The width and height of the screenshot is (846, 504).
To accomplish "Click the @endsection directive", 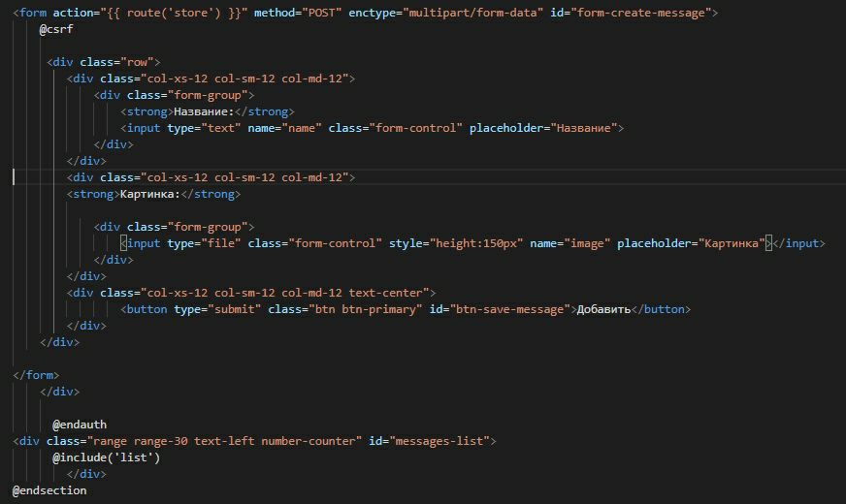I will (49, 490).
